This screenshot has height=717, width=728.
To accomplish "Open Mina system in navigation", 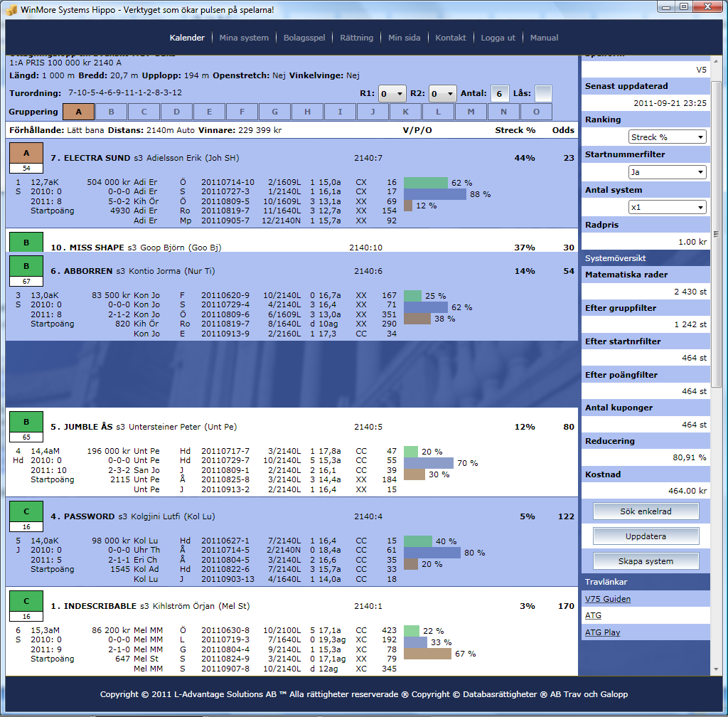I will pos(244,38).
